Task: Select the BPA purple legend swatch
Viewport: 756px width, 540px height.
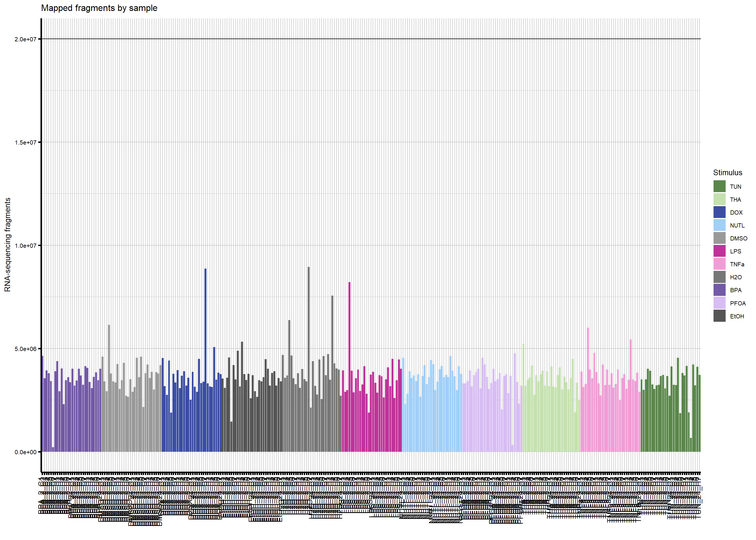Action: (x=719, y=290)
